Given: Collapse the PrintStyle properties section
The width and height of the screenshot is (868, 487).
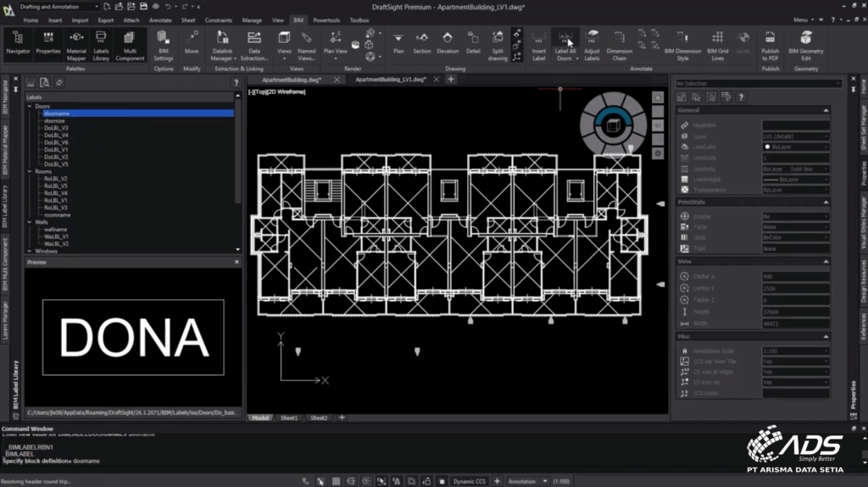Looking at the screenshot, I should (x=826, y=202).
